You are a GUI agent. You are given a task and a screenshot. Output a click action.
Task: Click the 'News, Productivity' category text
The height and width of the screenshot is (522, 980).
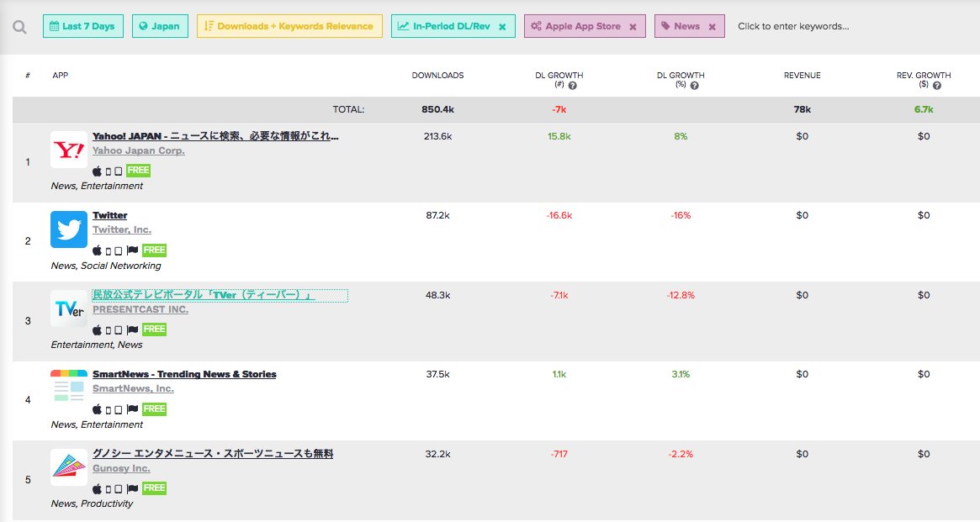pos(92,504)
